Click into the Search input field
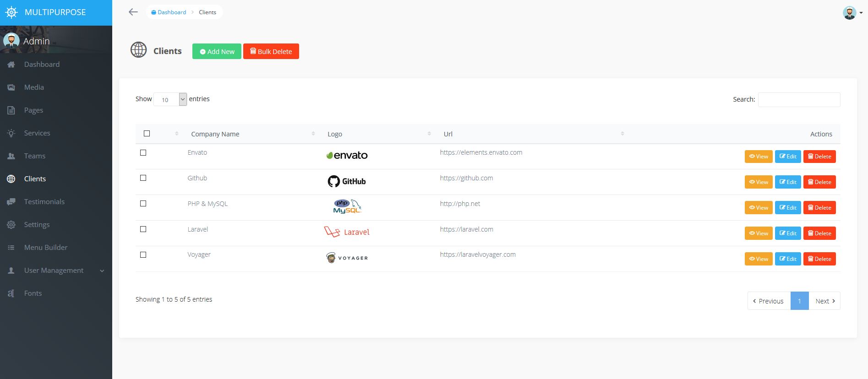Image resolution: width=868 pixels, height=379 pixels. click(799, 100)
